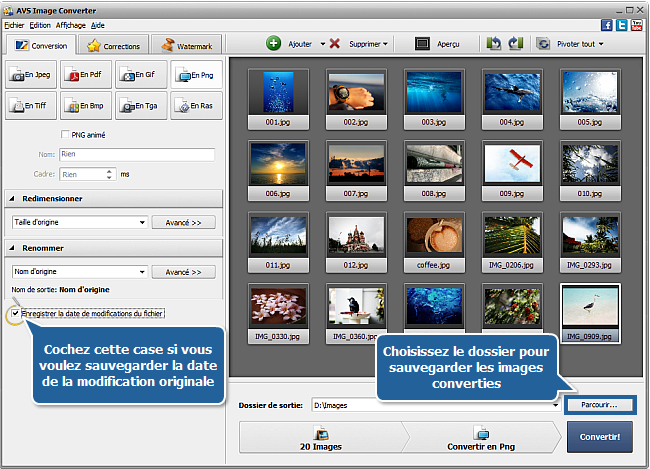Viewport: 650px width, 469px height.
Task: Rotate images left with the rotate icon
Action: tap(494, 44)
